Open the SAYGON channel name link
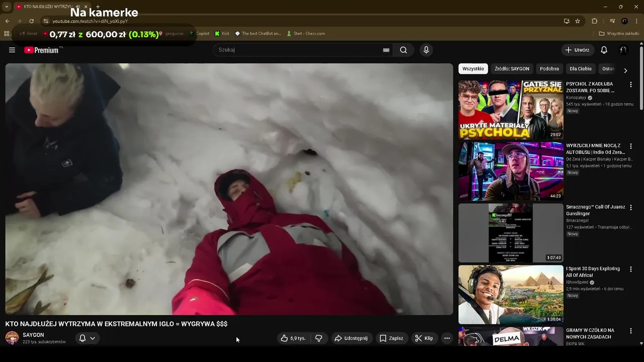This screenshot has height=362, width=644. pyautogui.click(x=33, y=335)
